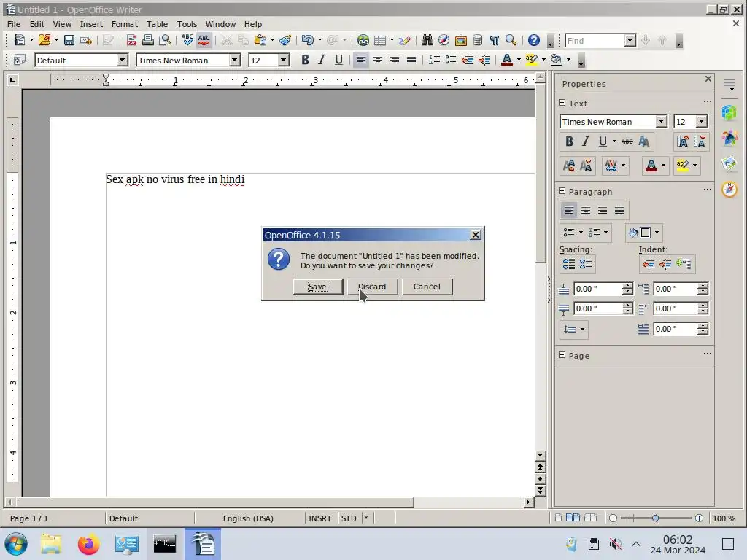Open sidebar font size dropdown

[x=701, y=122]
